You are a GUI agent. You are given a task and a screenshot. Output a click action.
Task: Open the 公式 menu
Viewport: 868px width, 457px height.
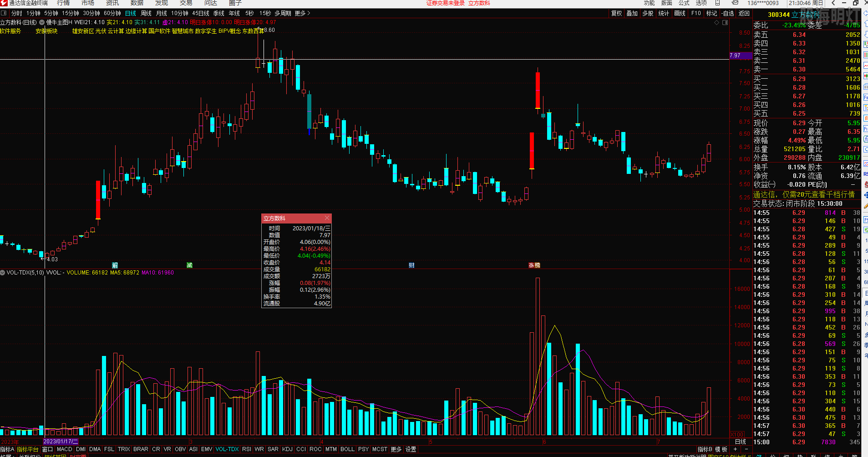(x=684, y=3)
